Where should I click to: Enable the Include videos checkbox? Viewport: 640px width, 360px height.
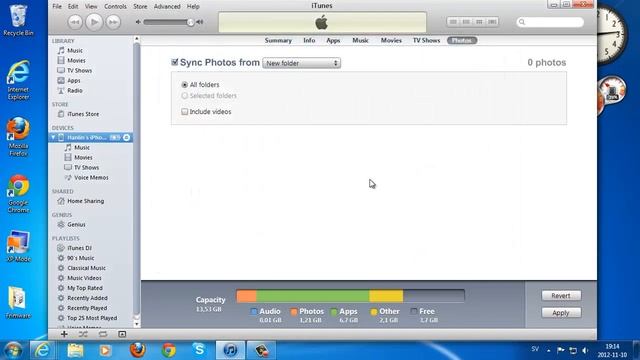[184, 111]
